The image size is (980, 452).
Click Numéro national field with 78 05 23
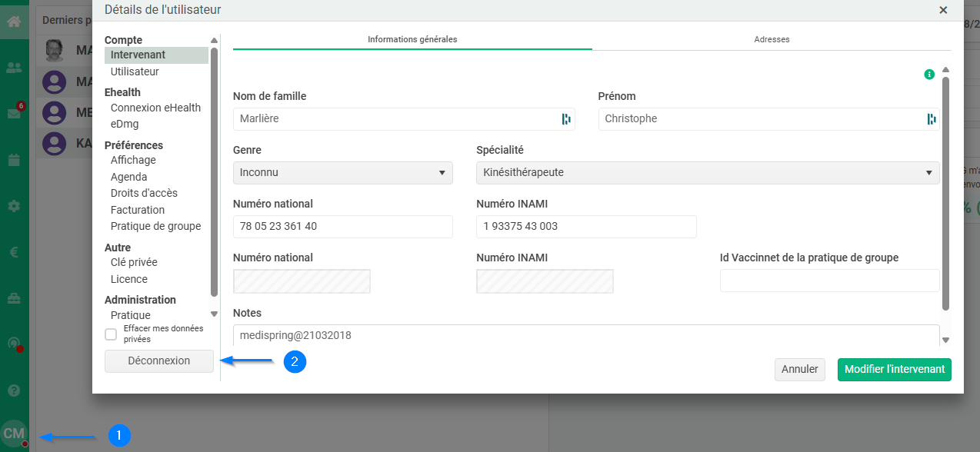pyautogui.click(x=343, y=227)
